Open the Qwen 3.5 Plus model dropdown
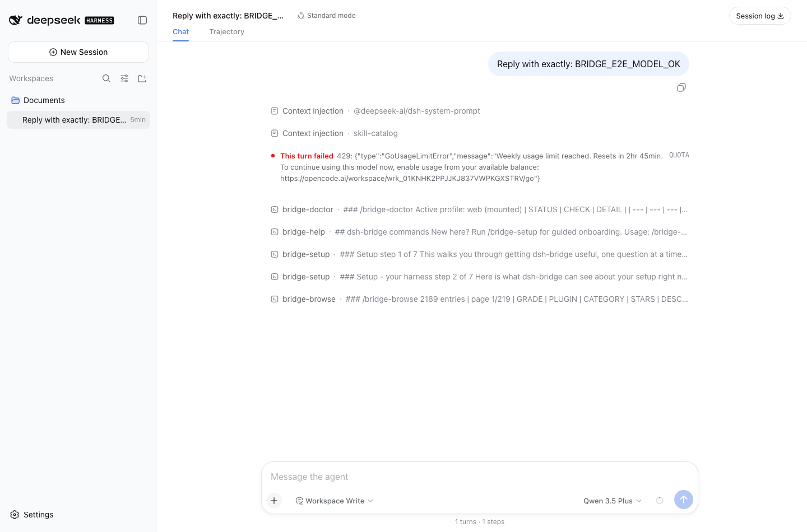The width and height of the screenshot is (807, 532). point(613,501)
